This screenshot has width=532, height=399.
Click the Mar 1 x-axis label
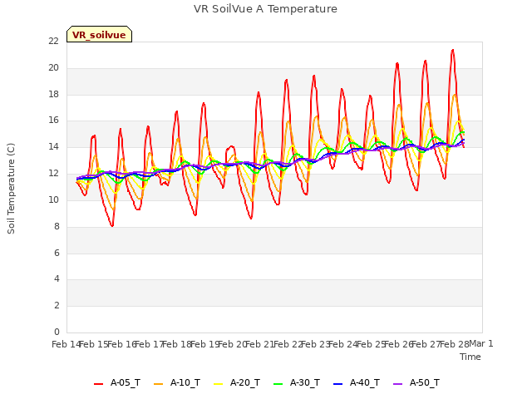[x=481, y=343]
